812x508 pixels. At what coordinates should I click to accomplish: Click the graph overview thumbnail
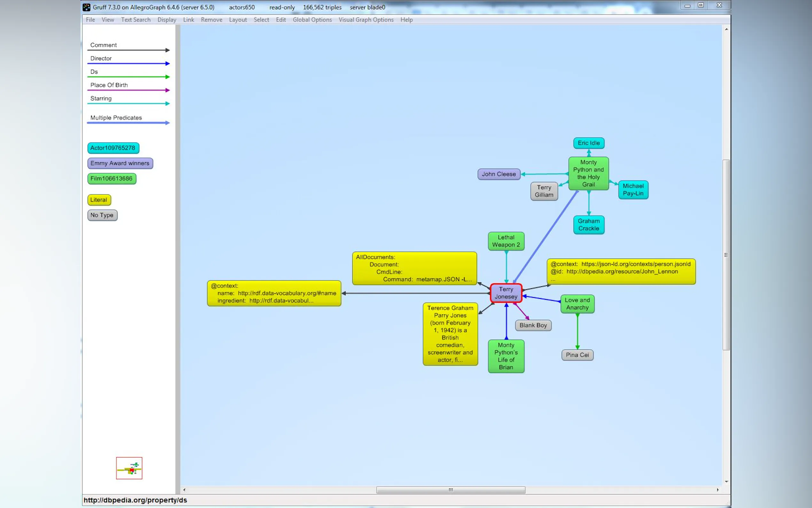129,468
